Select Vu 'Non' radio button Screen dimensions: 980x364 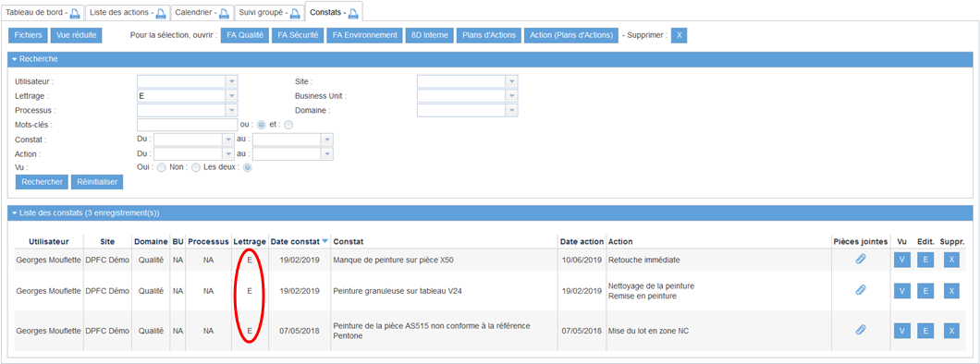(196, 167)
